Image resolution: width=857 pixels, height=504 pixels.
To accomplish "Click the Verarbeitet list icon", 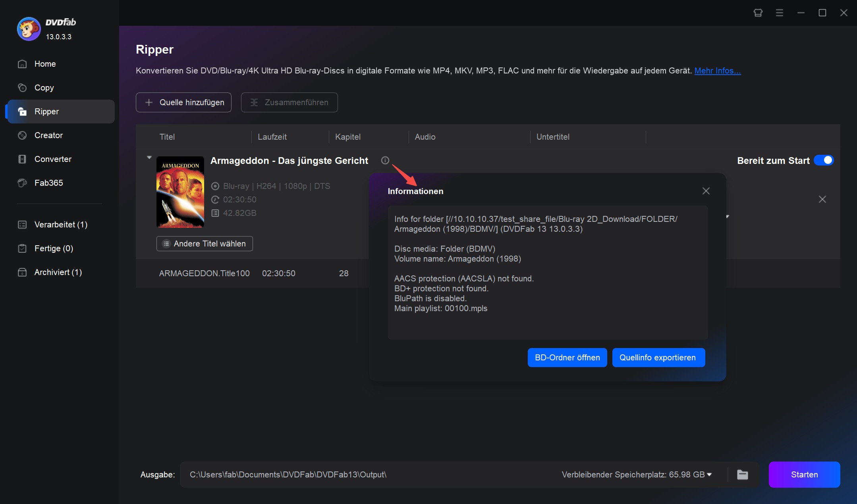I will tap(22, 225).
